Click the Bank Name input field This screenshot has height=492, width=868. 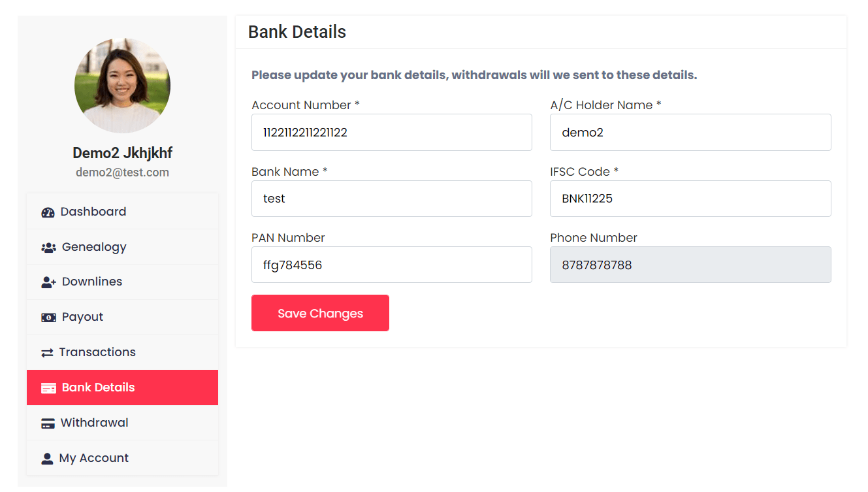click(391, 199)
